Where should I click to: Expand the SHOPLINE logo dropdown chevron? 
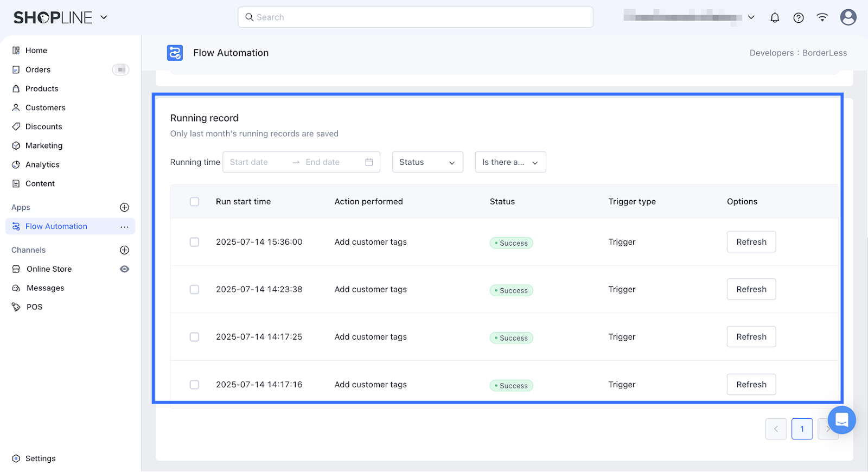104,17
